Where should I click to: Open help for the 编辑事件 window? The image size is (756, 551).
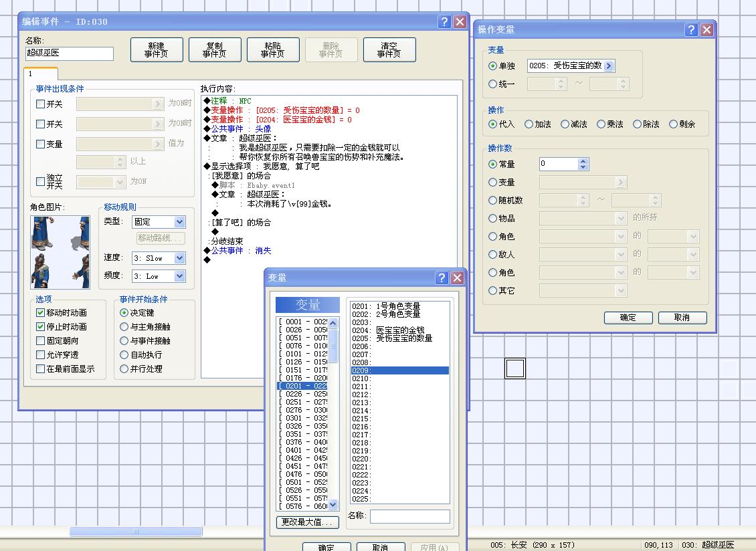point(444,21)
